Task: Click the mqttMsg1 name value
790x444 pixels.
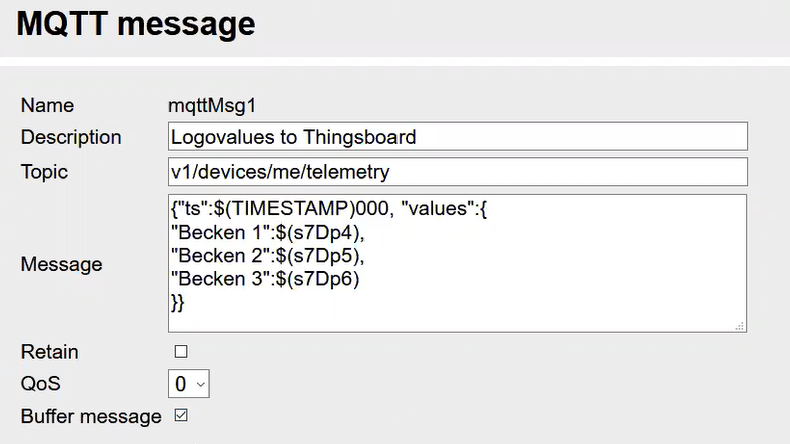Action: coord(214,105)
